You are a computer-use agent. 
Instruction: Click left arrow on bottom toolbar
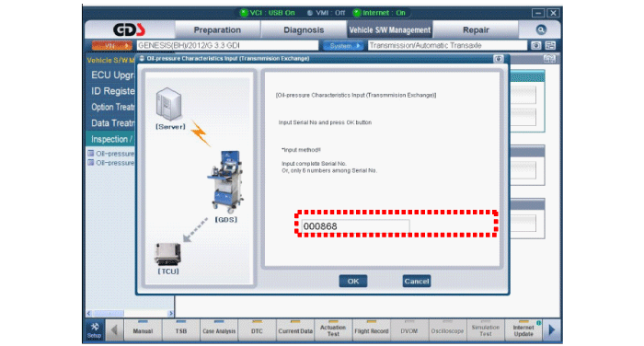114,330
